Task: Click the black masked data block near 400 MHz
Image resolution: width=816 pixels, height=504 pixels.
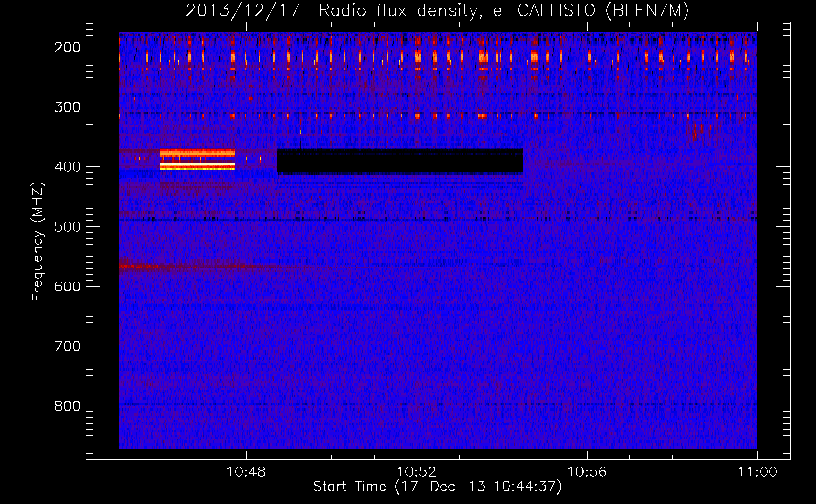Action: click(400, 161)
